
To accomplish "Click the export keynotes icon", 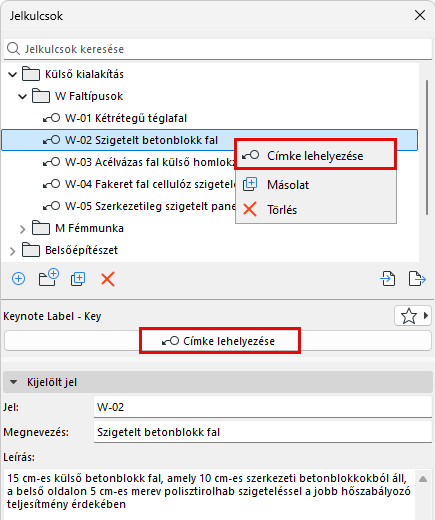I will tap(417, 279).
